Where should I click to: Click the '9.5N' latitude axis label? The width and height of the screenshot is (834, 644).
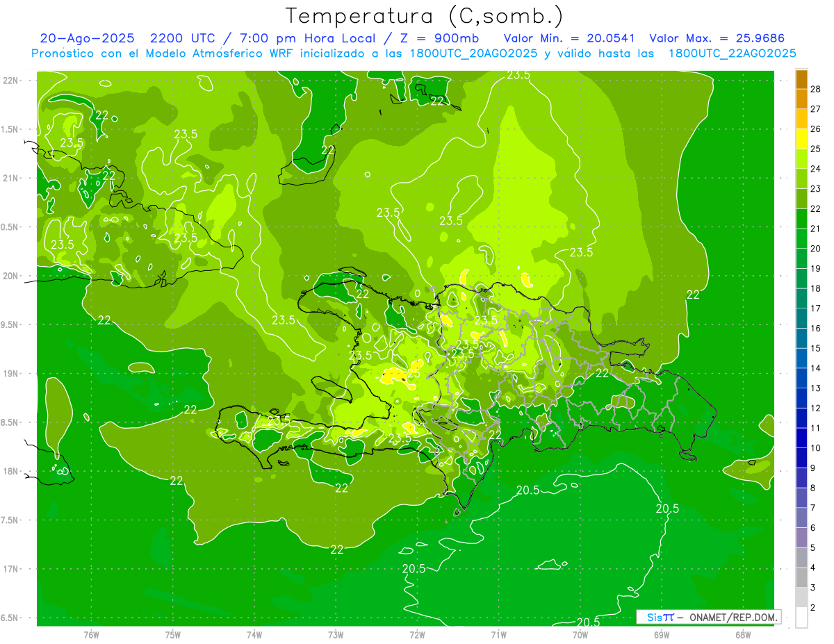coord(10,325)
